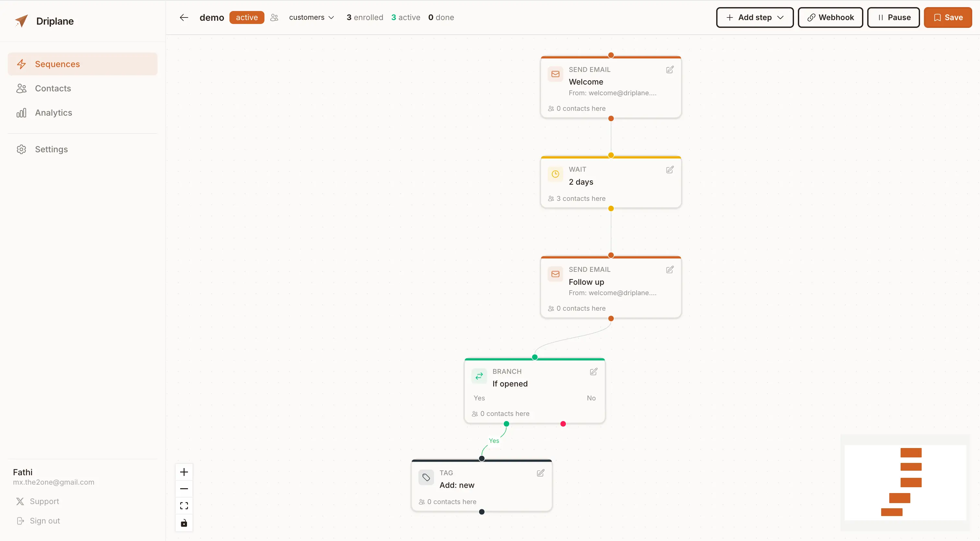The width and height of the screenshot is (980, 541).
Task: Go to Analytics section
Action: point(53,112)
